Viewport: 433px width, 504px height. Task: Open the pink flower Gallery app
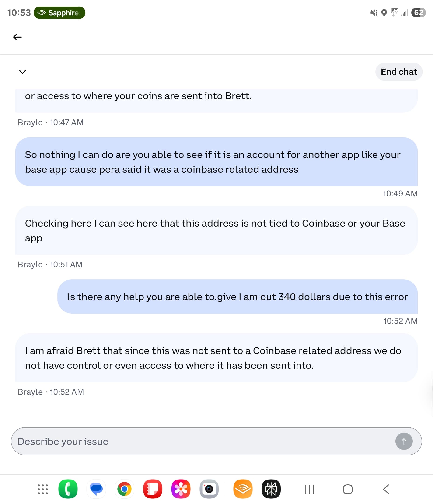click(x=181, y=489)
